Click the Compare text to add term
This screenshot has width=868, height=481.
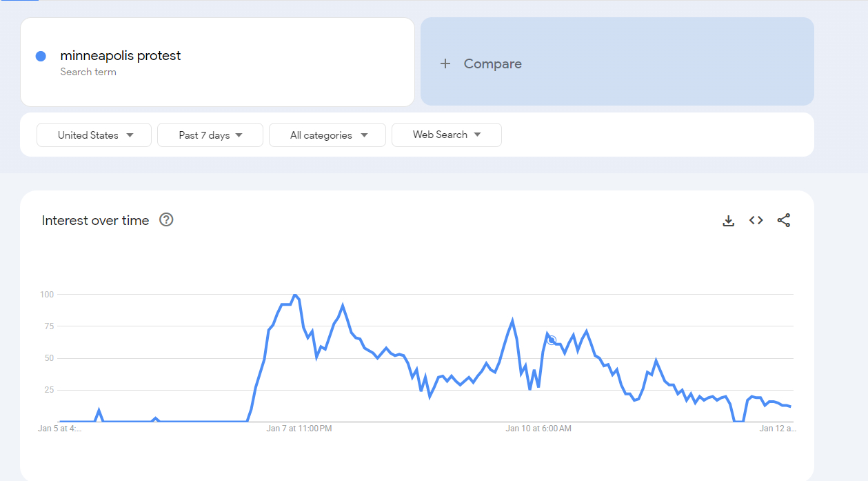492,63
